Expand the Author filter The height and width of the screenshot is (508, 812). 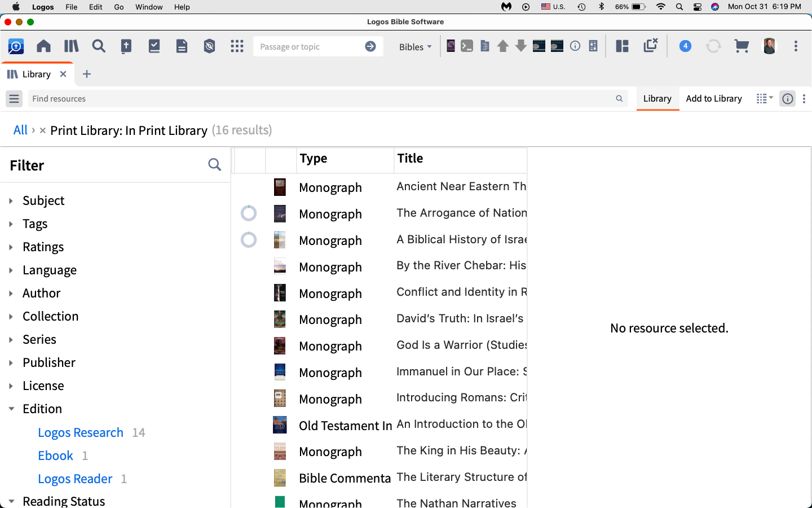(11, 294)
